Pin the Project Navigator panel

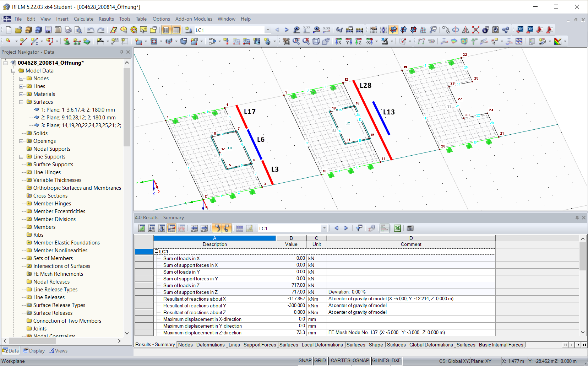[121, 52]
